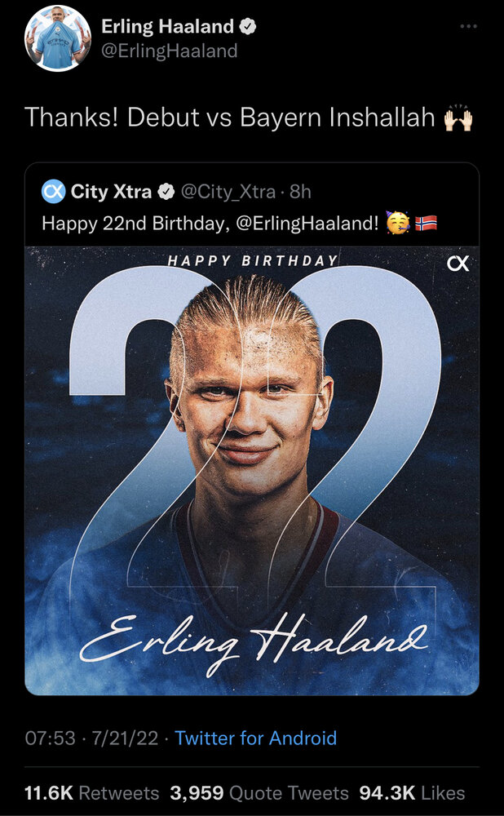The height and width of the screenshot is (816, 504).
Task: Tap the verified badge beside Erling Haaland
Action: point(248,27)
